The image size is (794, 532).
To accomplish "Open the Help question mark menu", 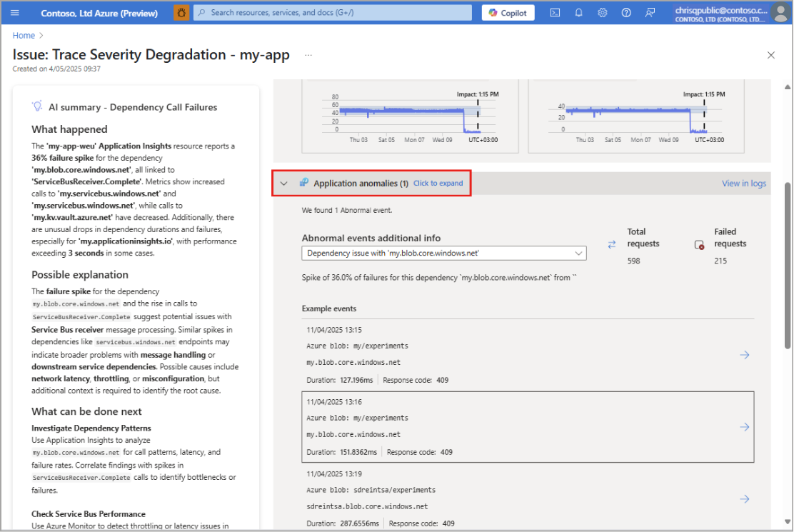I will tap(626, 13).
